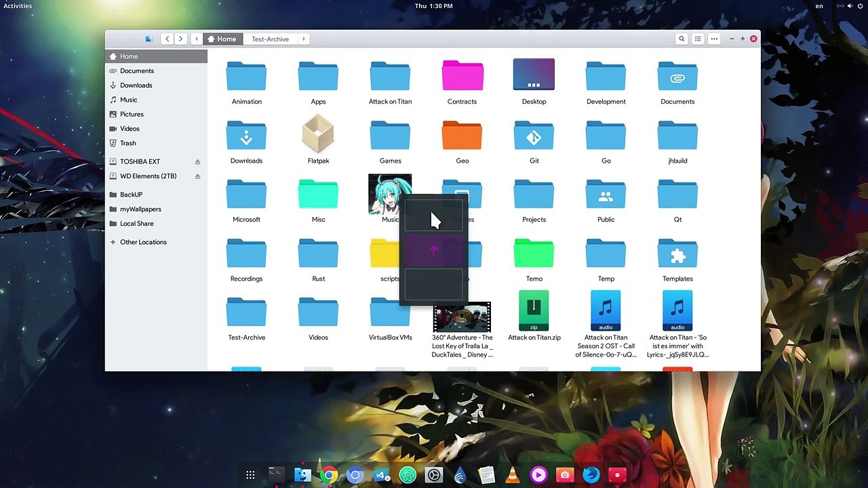The width and height of the screenshot is (868, 488).
Task: Select the Qt folder
Action: click(677, 194)
